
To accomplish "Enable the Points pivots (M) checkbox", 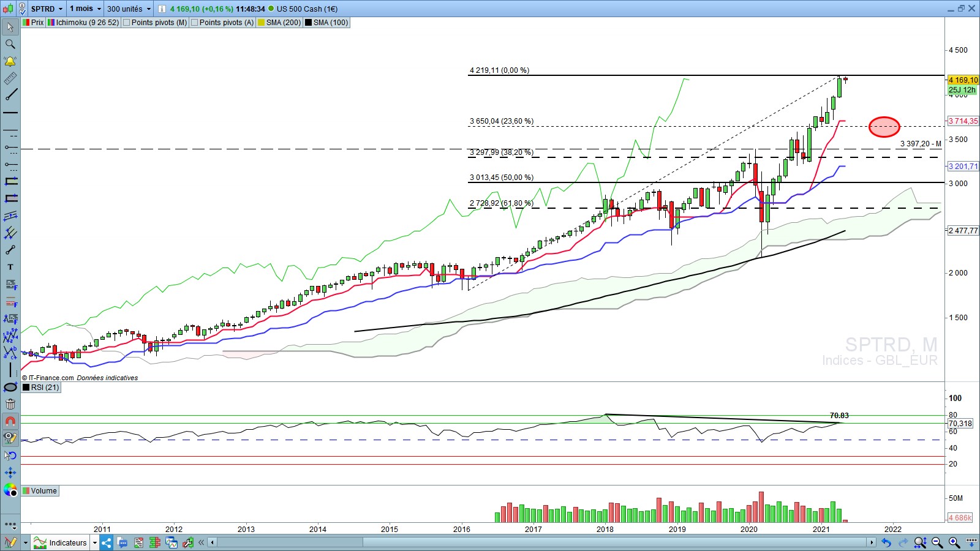I will tap(126, 23).
